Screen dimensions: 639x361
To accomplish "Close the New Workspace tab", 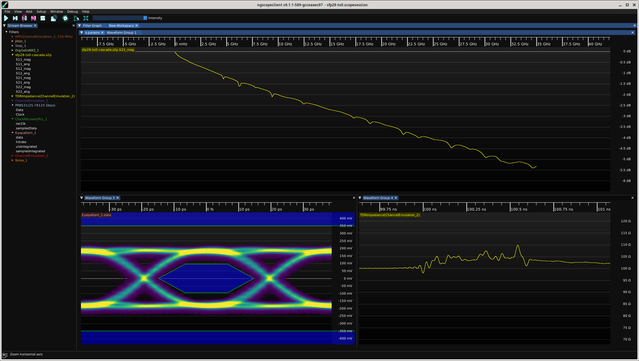I will pos(137,26).
